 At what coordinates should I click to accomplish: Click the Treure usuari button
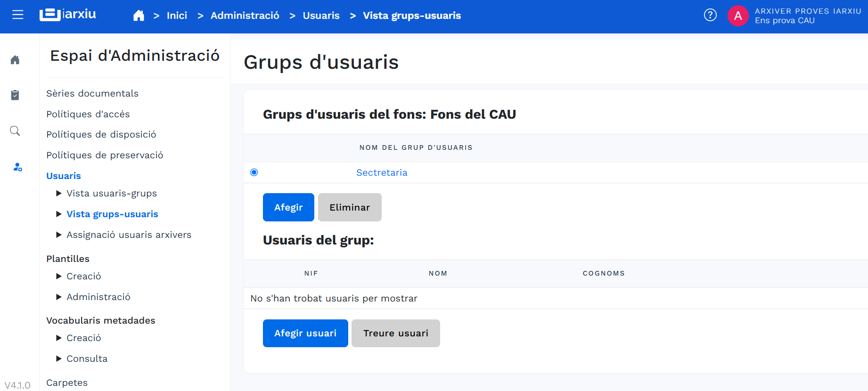[x=396, y=333]
